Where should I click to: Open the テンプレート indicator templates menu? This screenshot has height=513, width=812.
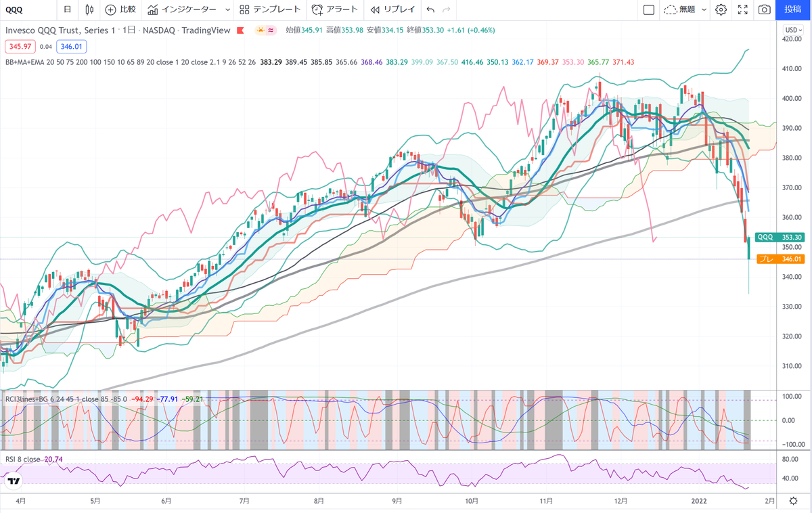[271, 9]
